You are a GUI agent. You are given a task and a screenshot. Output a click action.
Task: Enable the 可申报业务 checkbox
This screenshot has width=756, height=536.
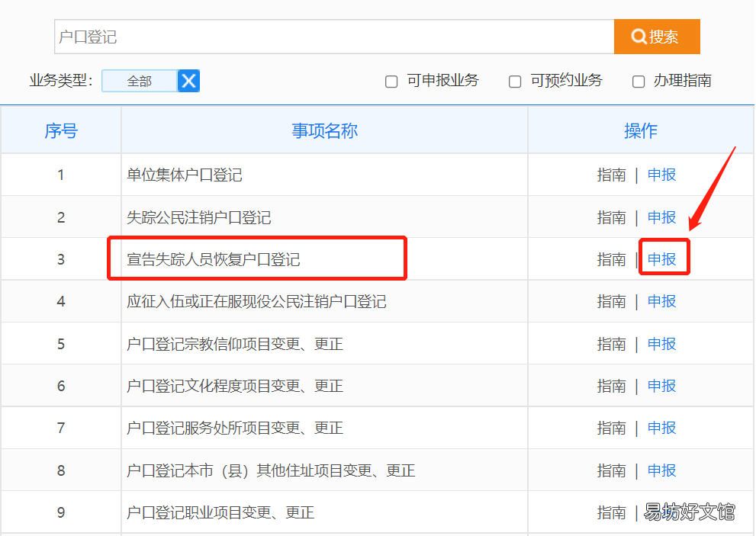pos(391,82)
